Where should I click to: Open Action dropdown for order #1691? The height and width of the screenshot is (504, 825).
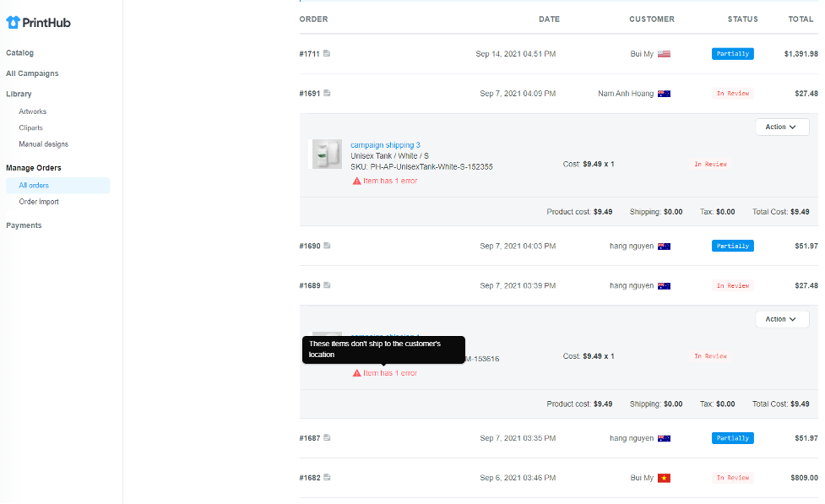[782, 127]
